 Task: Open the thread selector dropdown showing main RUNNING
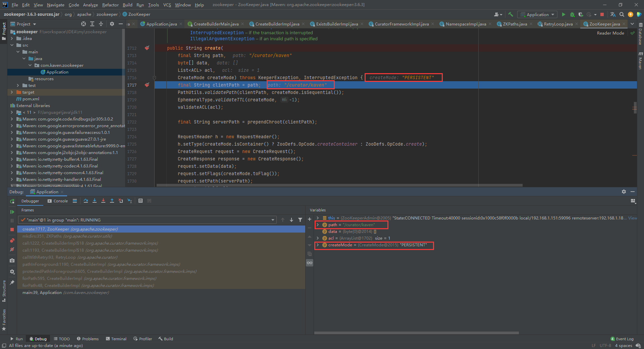click(x=148, y=220)
